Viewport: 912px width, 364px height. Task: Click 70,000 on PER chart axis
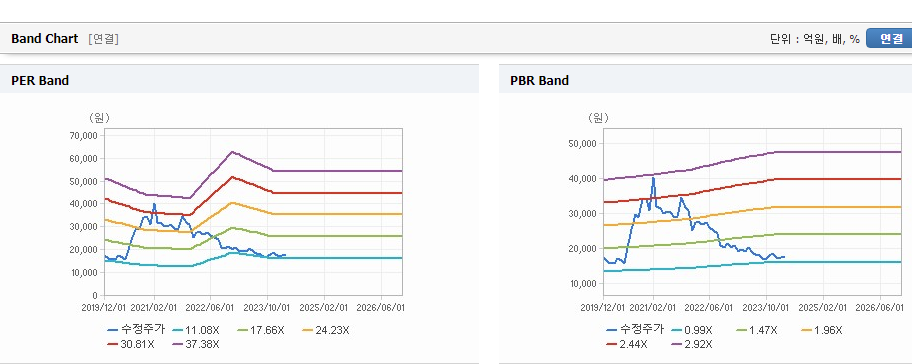point(85,135)
